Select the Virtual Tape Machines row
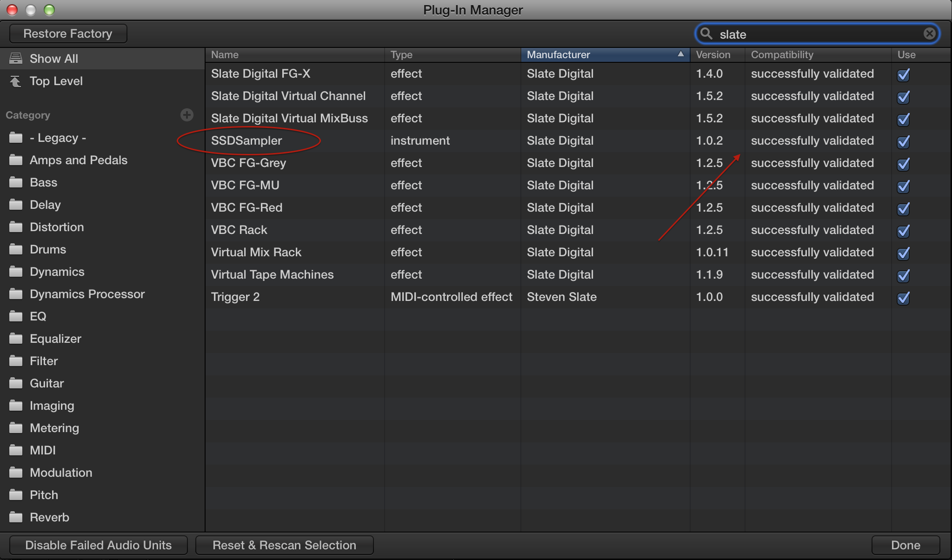This screenshot has width=952, height=560. 578,274
